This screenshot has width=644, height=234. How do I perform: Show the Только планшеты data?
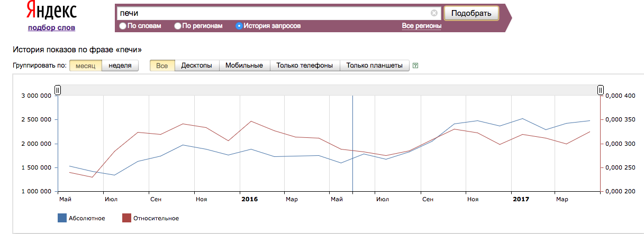[x=375, y=65]
